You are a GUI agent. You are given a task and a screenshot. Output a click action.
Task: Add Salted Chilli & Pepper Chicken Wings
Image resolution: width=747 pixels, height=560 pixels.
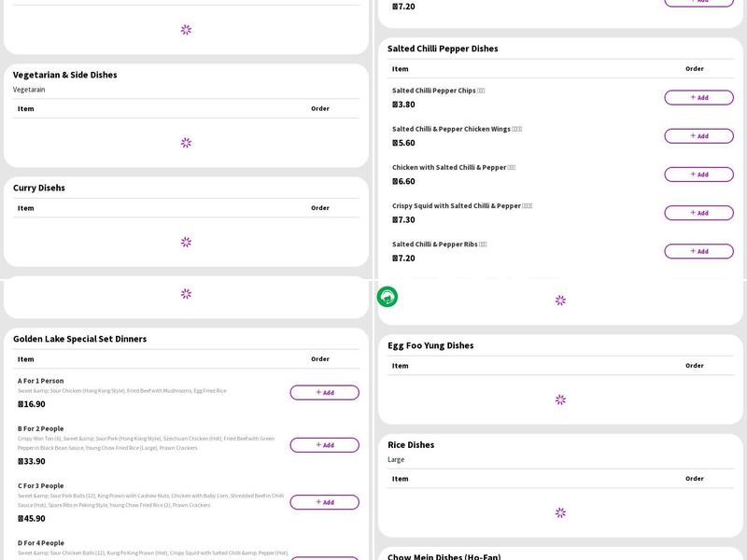[x=698, y=136]
